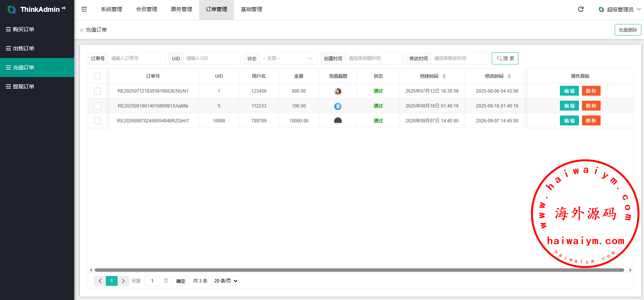The height and width of the screenshot is (300, 644).
Task: Click 删除 for the 10000.00 order
Action: (x=591, y=121)
